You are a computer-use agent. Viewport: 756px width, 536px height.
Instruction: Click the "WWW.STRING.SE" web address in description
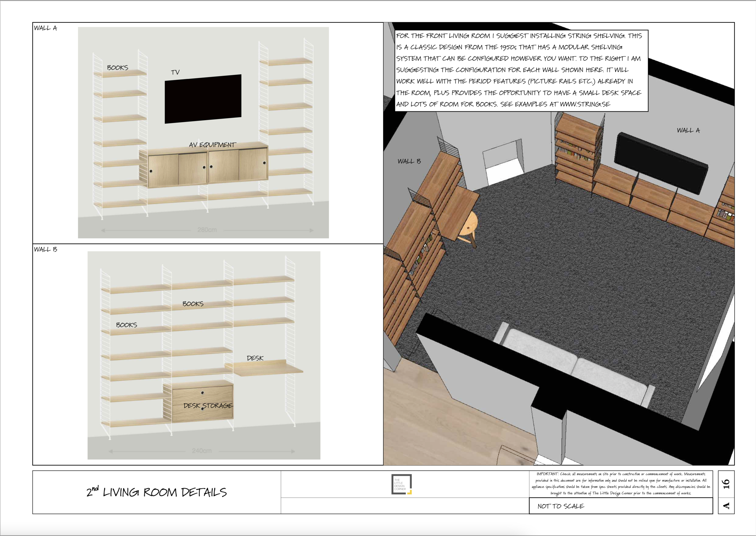585,104
